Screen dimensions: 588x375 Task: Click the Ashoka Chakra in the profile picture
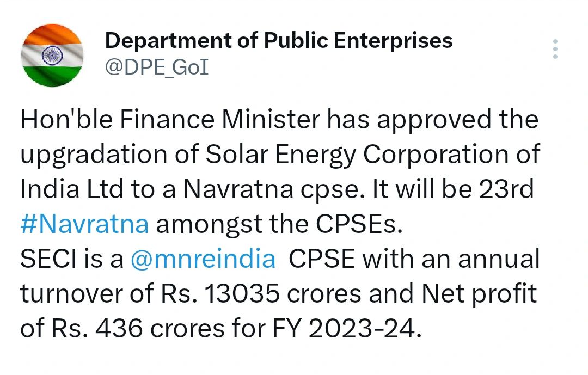point(52,55)
